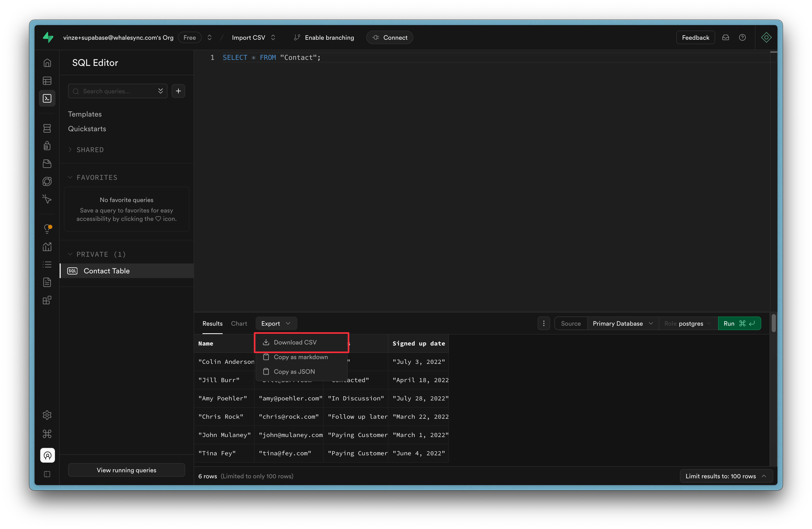This screenshot has width=812, height=529.
Task: Click the "amy@poehler.com" cell
Action: 289,398
